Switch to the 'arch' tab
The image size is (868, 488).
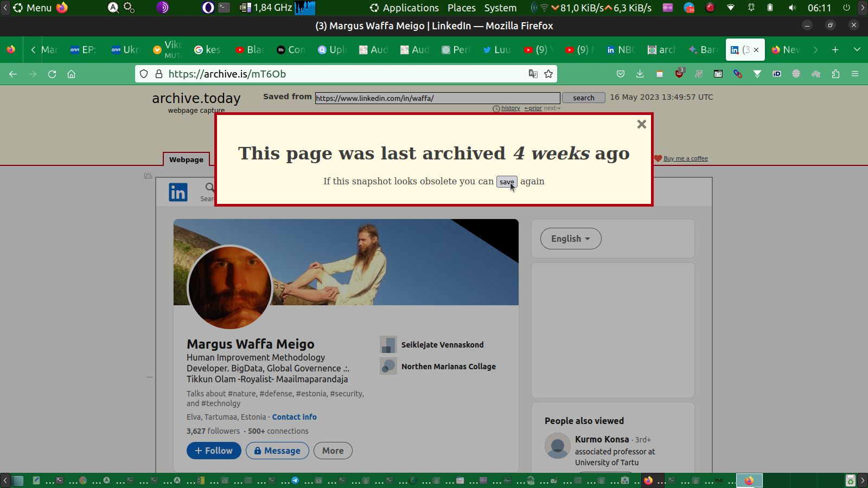pyautogui.click(x=662, y=50)
